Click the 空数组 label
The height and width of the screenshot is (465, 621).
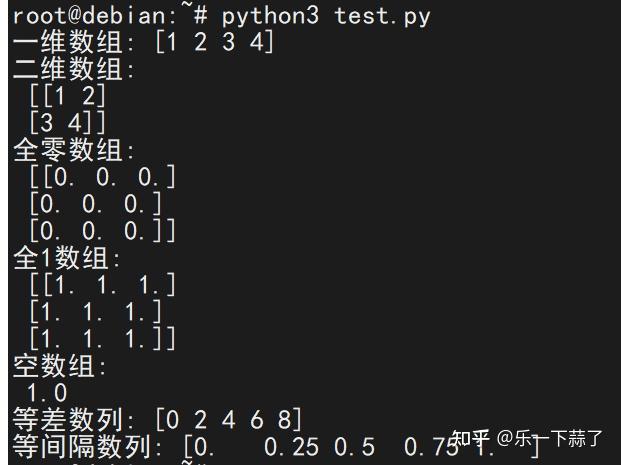coord(60,366)
